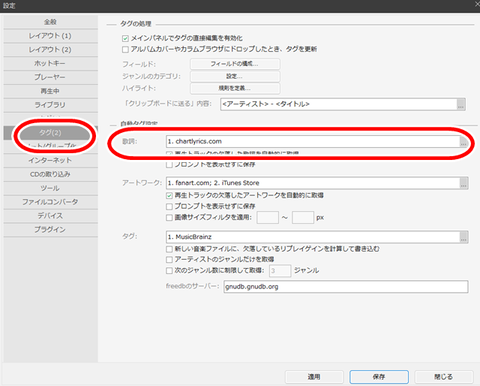This screenshot has width=480, height=386.
Task: Toggle lyrics プロンプトを表示せずに保存 checkbox
Action: (x=169, y=165)
